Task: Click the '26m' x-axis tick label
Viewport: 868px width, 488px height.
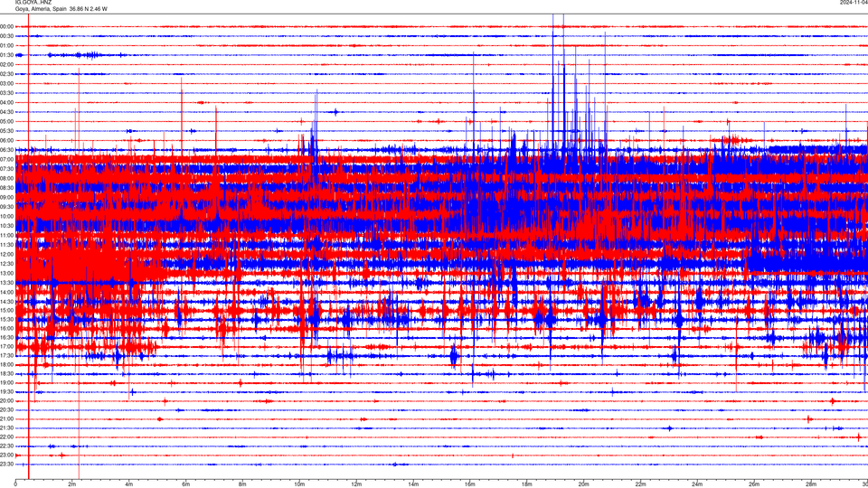Action: pos(754,484)
